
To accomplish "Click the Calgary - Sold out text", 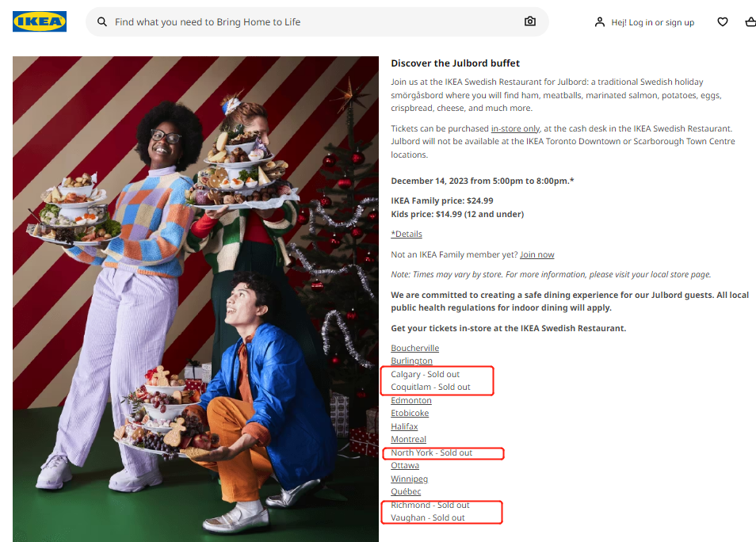I will click(x=426, y=374).
